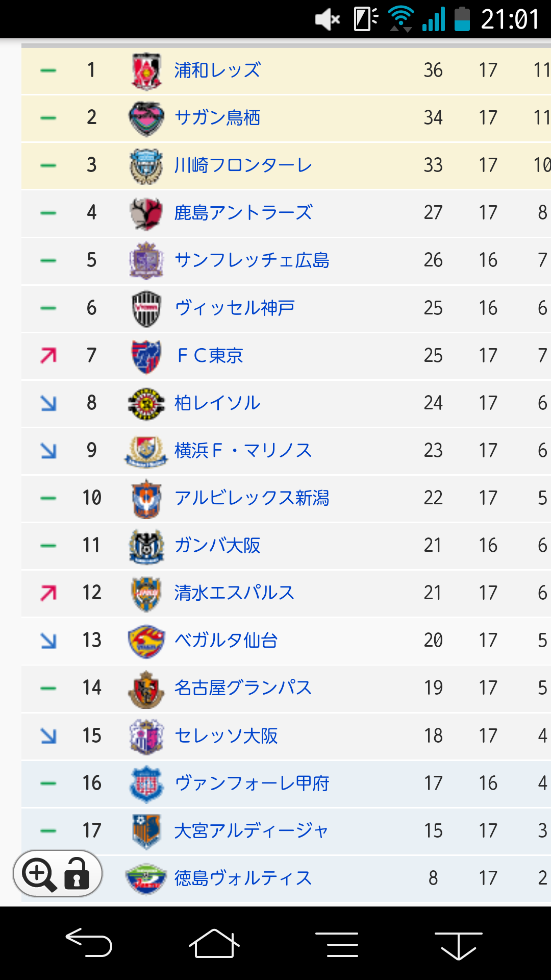
Task: Open the サンフレッチェ広島 team link
Action: (252, 260)
